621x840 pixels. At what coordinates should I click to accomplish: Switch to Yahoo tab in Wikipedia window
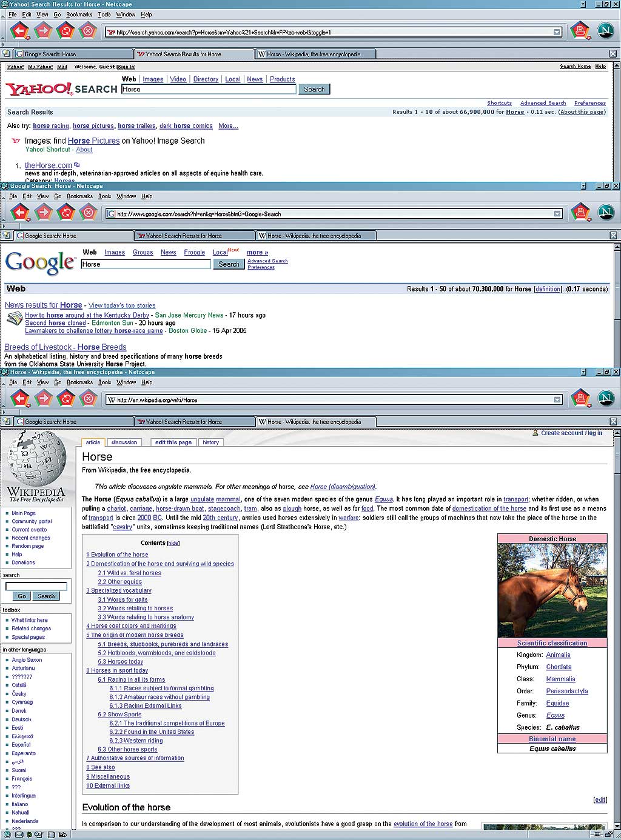pos(195,422)
